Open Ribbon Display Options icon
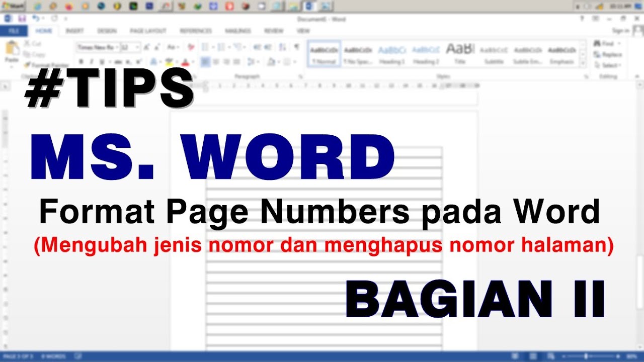This screenshot has height=362, width=644. [x=596, y=18]
